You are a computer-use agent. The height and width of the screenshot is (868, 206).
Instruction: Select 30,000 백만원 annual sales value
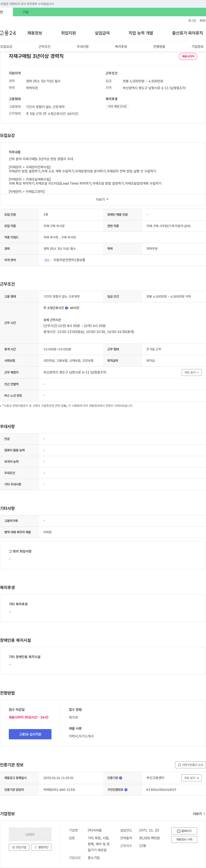[x=149, y=838]
